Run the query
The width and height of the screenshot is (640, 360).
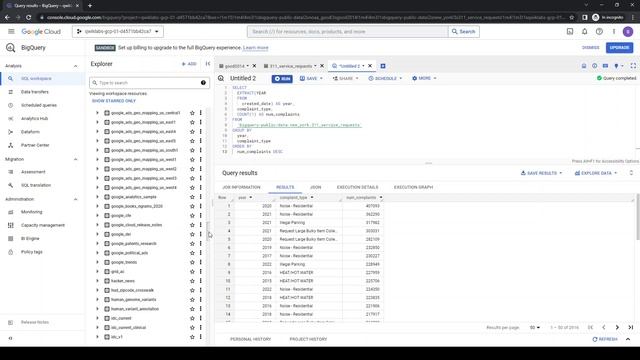282,78
